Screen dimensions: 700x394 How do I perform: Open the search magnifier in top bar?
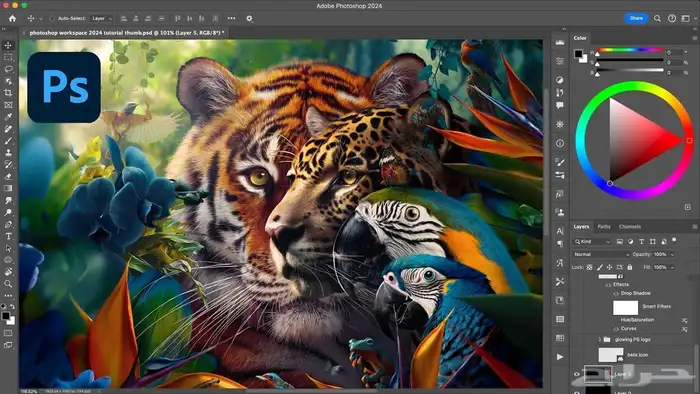click(x=657, y=18)
